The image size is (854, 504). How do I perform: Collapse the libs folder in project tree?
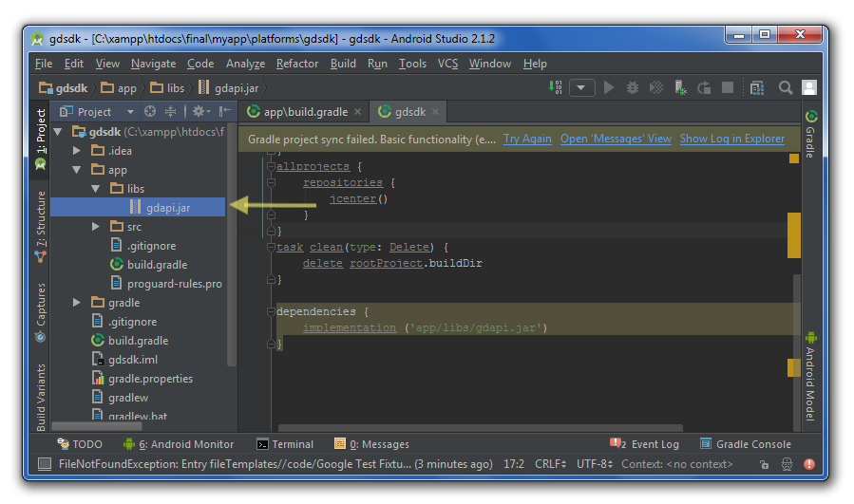(96, 189)
